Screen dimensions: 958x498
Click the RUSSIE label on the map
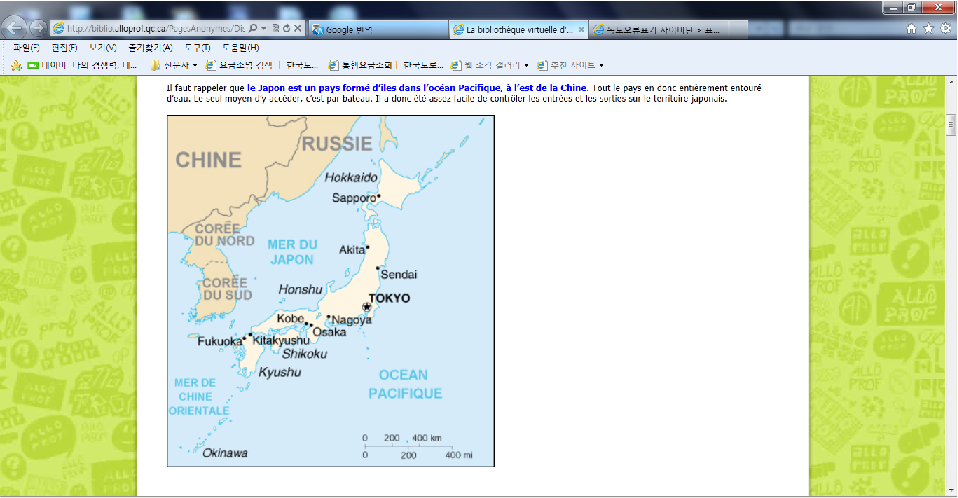point(337,144)
